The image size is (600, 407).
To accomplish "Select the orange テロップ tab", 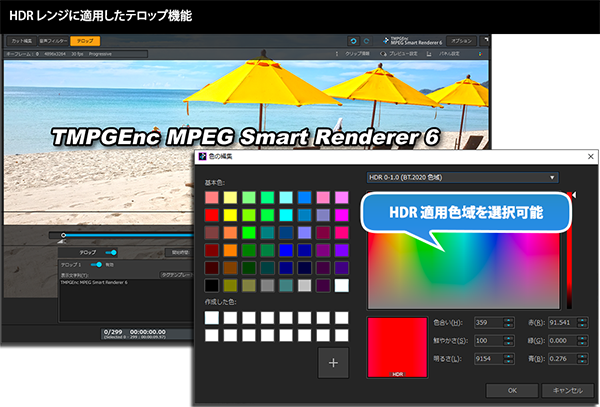I will tap(85, 41).
